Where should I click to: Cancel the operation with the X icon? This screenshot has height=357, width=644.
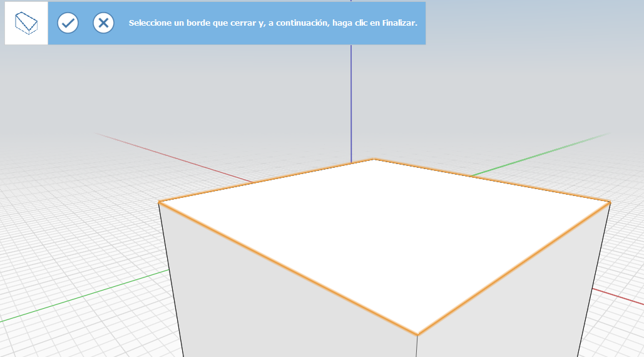pos(103,23)
